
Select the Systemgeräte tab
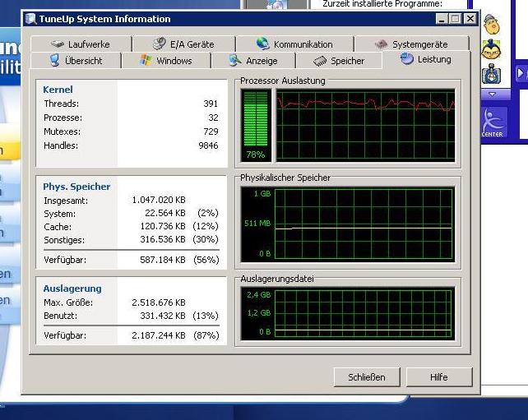(x=411, y=44)
